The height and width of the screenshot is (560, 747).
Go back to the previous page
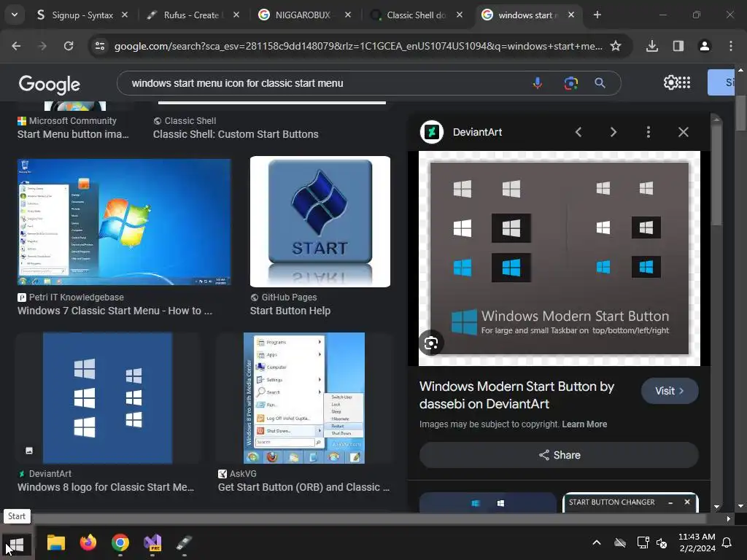point(16,46)
